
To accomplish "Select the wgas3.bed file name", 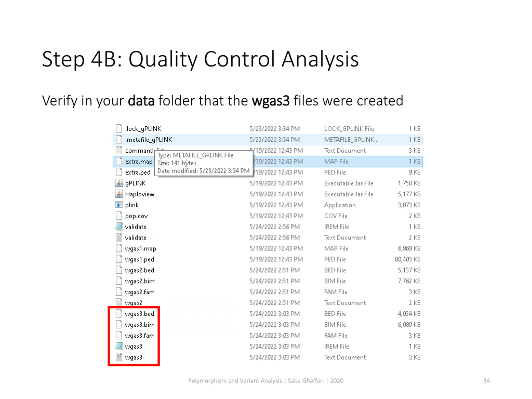I will click(x=139, y=314).
